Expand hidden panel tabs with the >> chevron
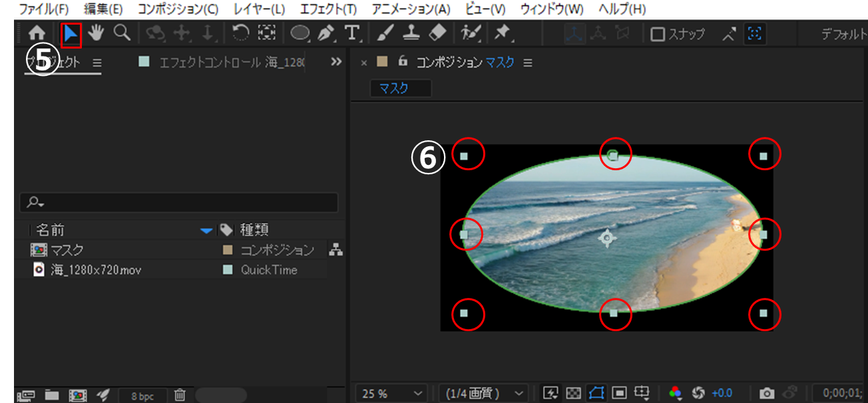This screenshot has width=868, height=403. [336, 62]
